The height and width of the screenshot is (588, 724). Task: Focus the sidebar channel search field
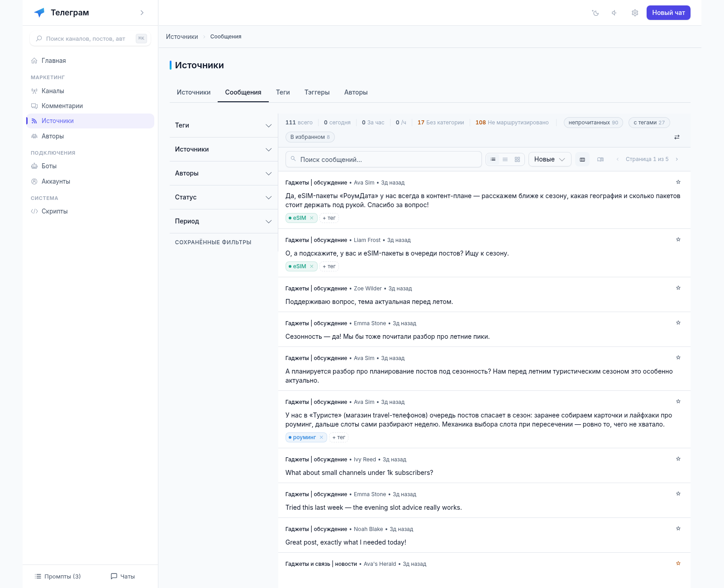click(90, 38)
